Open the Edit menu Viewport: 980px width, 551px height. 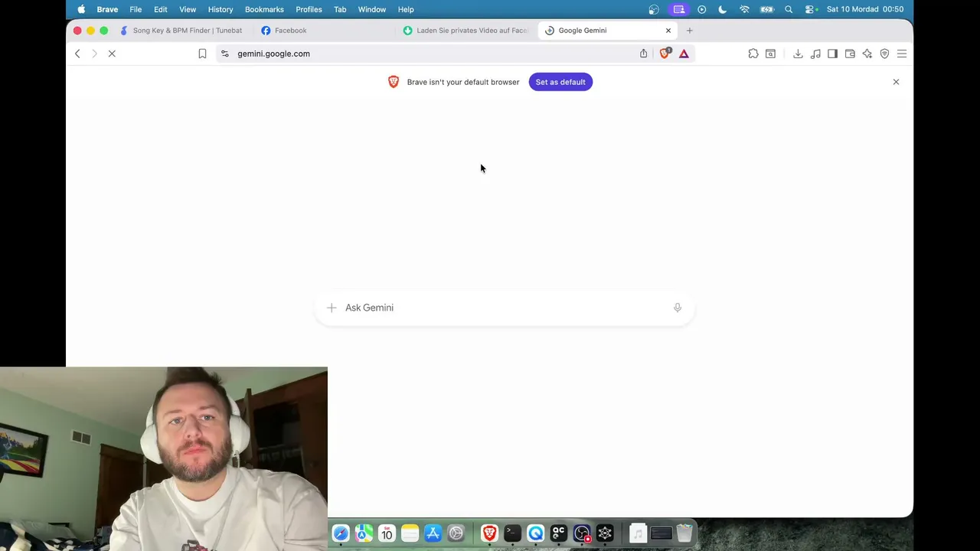coord(161,9)
